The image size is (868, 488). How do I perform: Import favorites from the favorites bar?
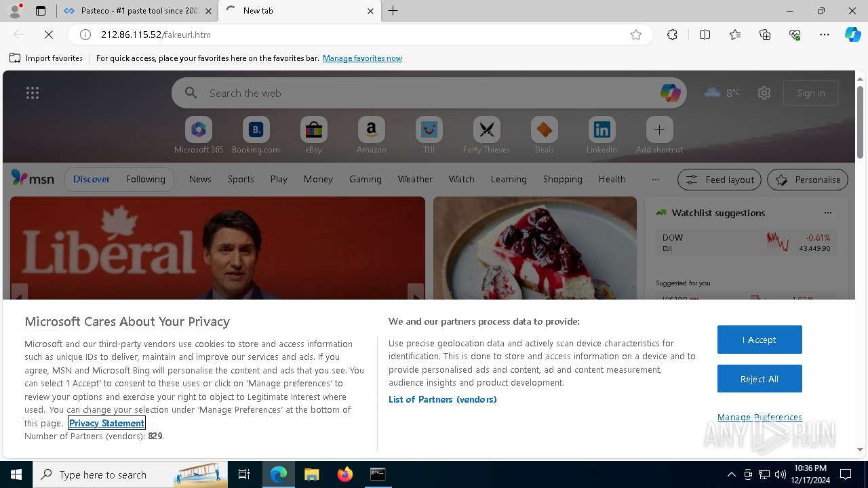click(x=46, y=58)
